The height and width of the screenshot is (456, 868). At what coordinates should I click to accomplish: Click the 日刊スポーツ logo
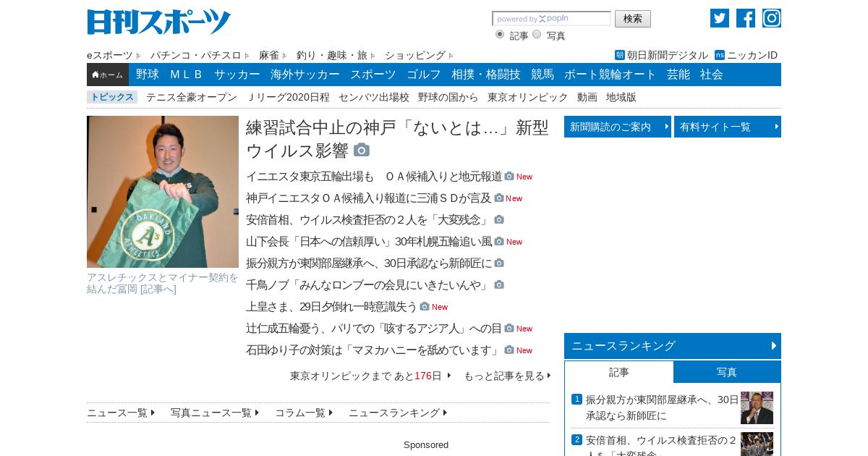159,22
